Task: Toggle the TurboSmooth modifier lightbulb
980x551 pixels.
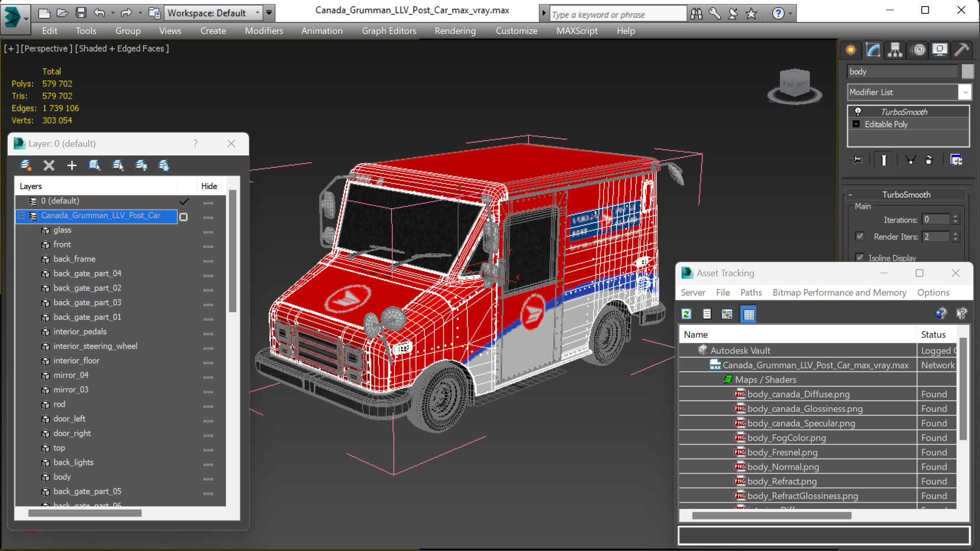Action: tap(858, 112)
